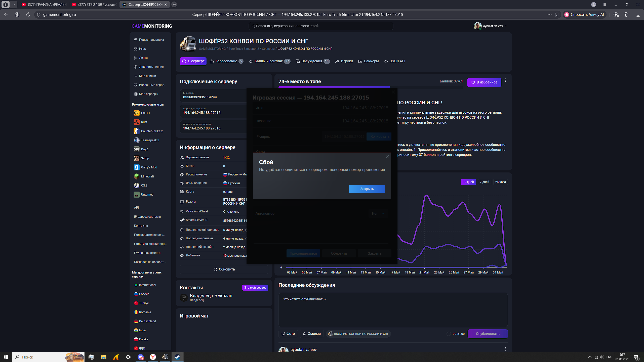Switch chart range to 7 дней
Viewport: 644px width, 362px height.
485,182
